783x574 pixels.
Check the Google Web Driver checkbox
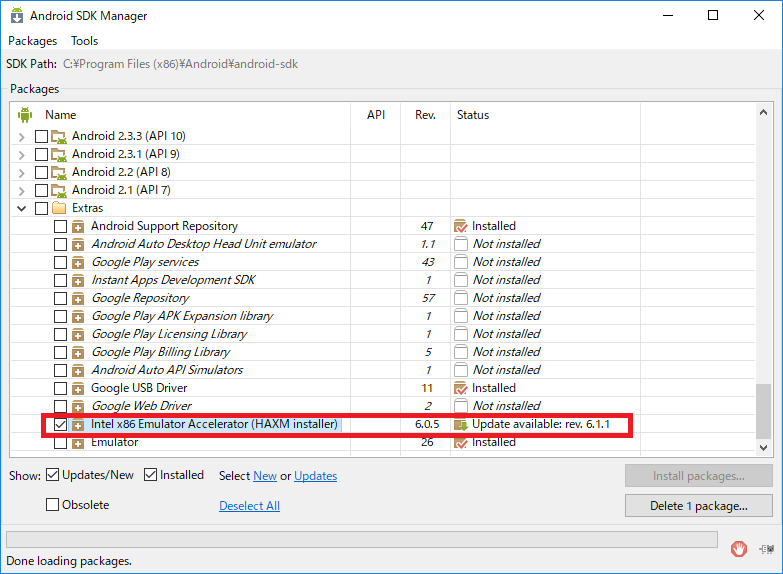(60, 406)
